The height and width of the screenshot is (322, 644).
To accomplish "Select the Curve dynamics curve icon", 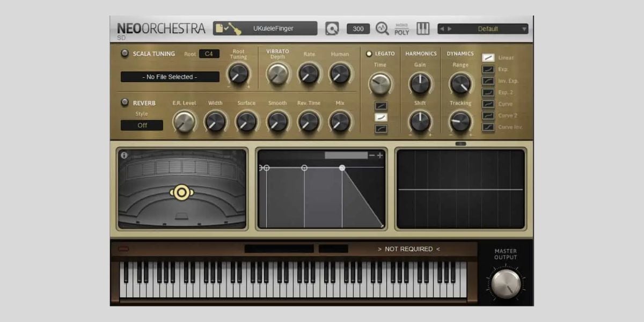I will click(488, 104).
